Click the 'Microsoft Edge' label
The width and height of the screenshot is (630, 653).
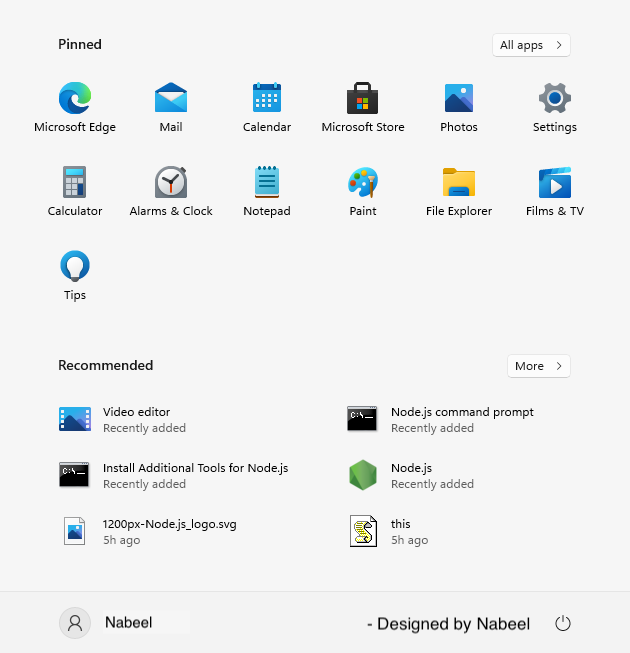coord(75,127)
